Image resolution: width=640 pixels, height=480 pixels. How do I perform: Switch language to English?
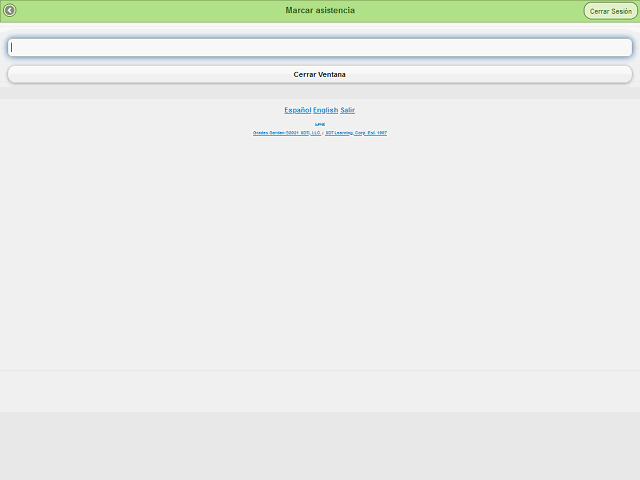[325, 110]
